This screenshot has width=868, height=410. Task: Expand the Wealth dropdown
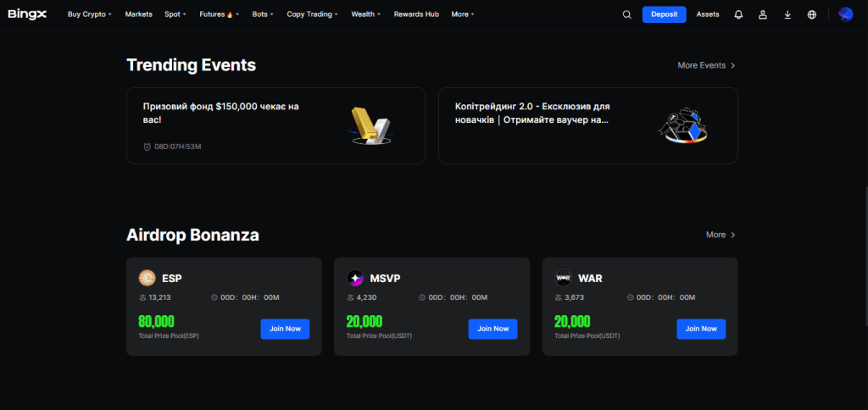pyautogui.click(x=366, y=14)
